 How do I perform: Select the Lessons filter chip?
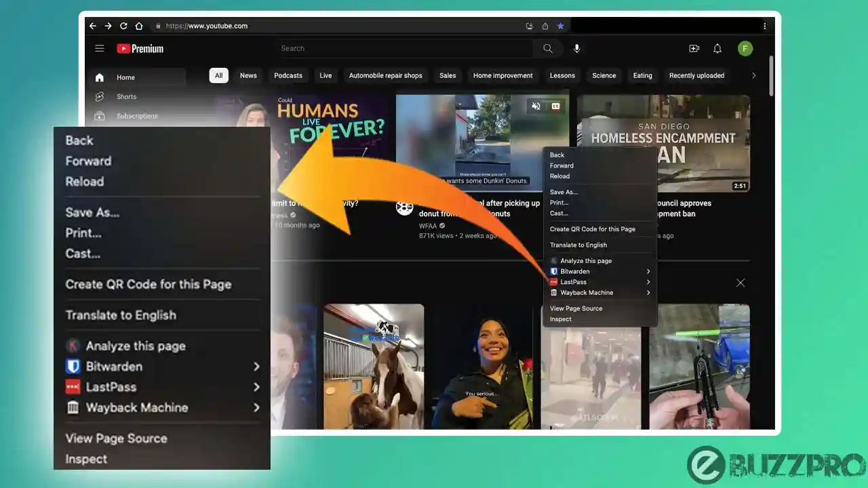point(562,75)
